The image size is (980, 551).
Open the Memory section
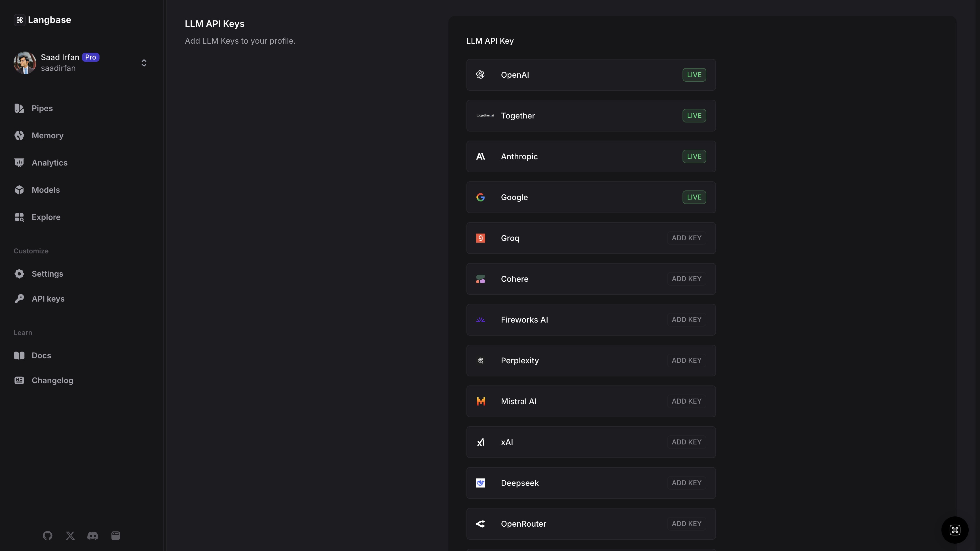click(x=47, y=135)
